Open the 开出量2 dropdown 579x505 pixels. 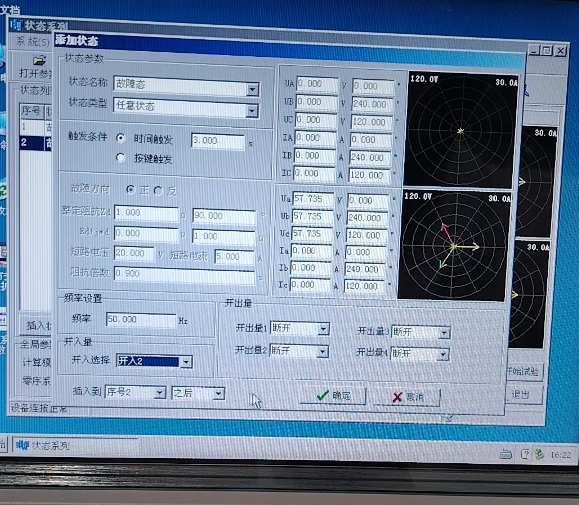(x=322, y=352)
